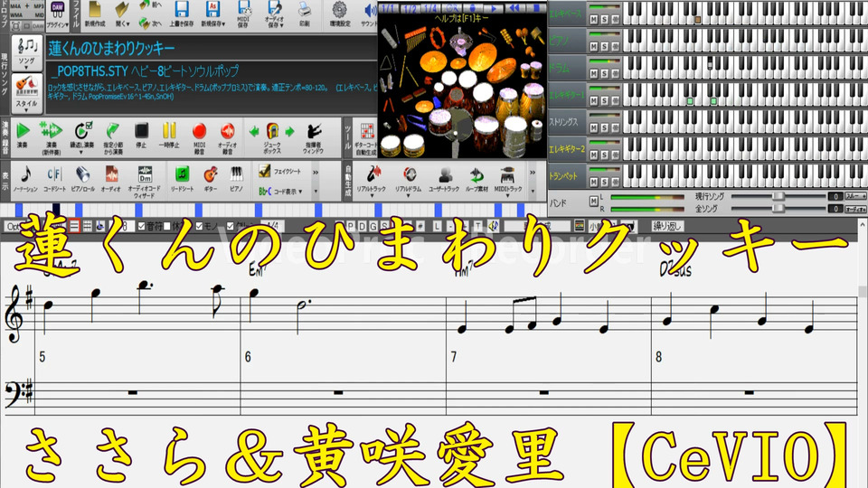Screen dimensions: 868x488
Task: Mute the バンド master track
Action: pos(593,201)
